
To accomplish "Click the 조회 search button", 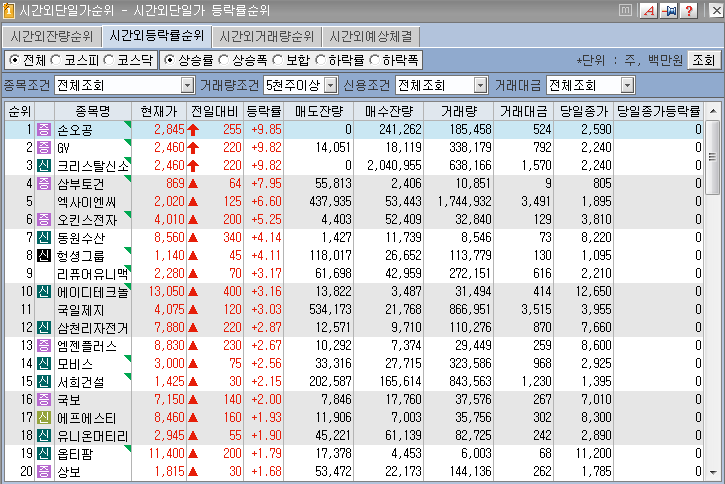I will coord(704,60).
